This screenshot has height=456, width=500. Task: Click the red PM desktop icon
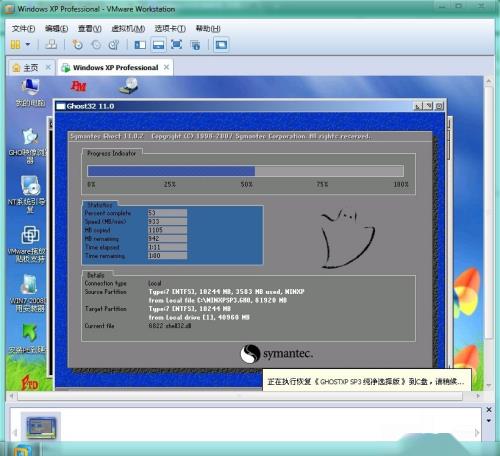point(79,86)
